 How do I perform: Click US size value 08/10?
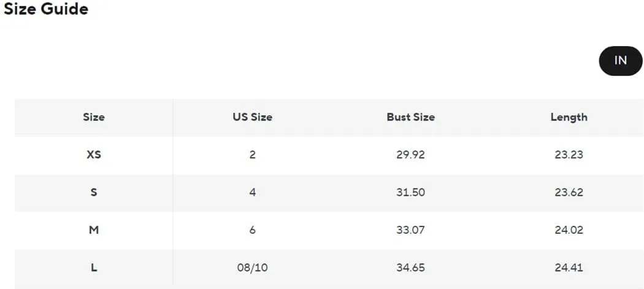click(x=252, y=268)
